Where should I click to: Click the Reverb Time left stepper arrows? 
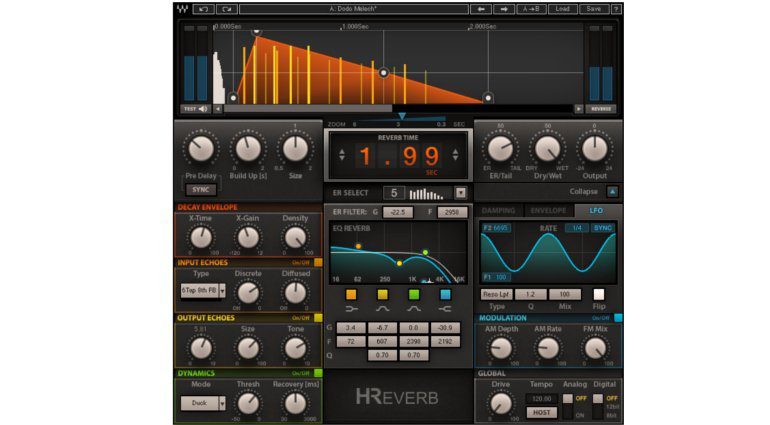[342, 155]
